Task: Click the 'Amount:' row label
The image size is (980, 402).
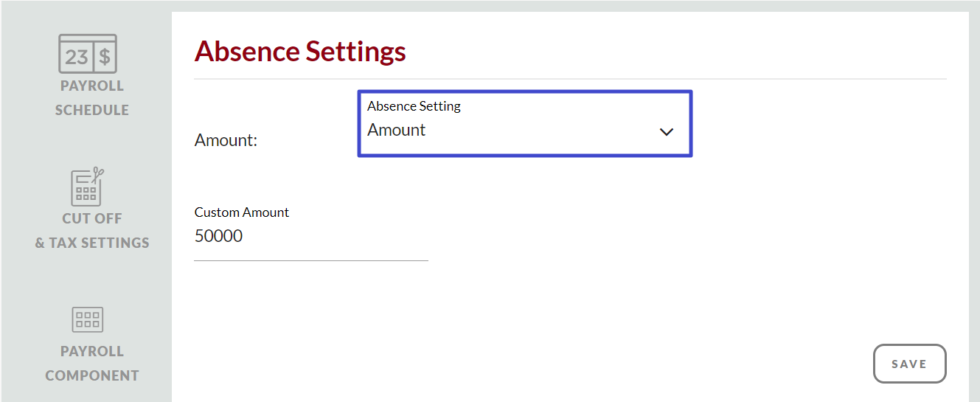Action: click(x=226, y=140)
